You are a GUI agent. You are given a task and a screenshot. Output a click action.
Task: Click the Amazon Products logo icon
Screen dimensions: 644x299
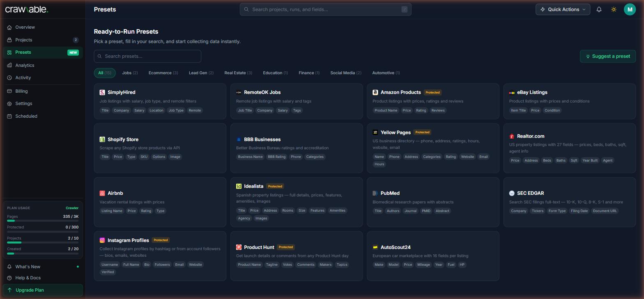[x=375, y=92]
